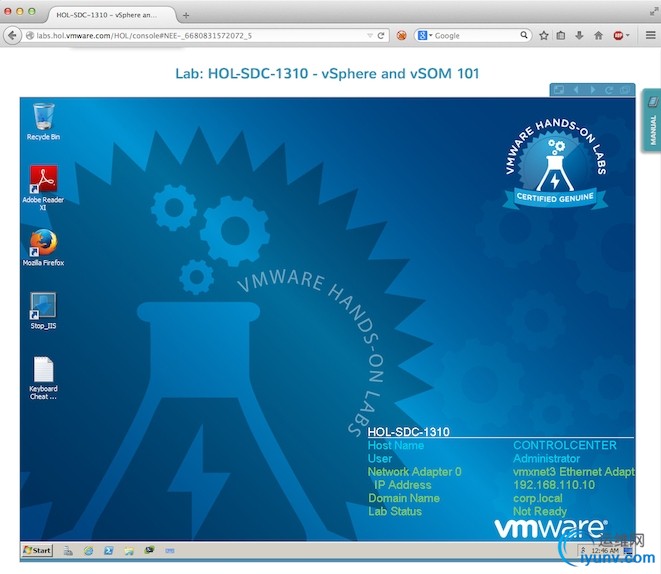The height and width of the screenshot is (574, 661).
Task: Click the last blue quick-launch taskbar icon
Action: coord(170,550)
